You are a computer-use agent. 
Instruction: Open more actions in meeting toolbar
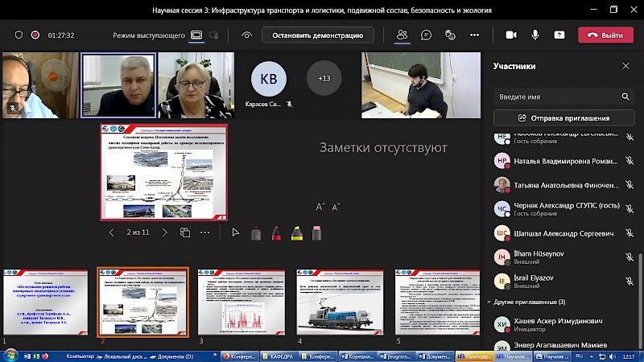(x=474, y=35)
